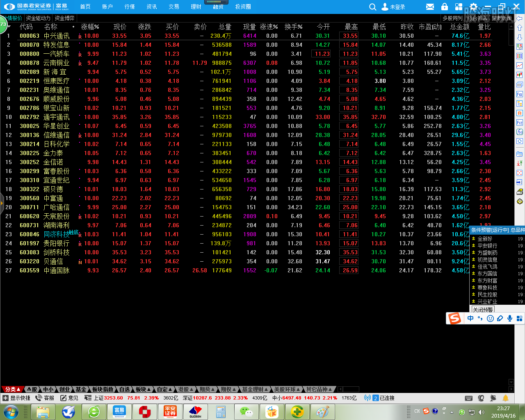
Task: Click the blue left-arrow icon on right sidebar
Action: coord(520,18)
